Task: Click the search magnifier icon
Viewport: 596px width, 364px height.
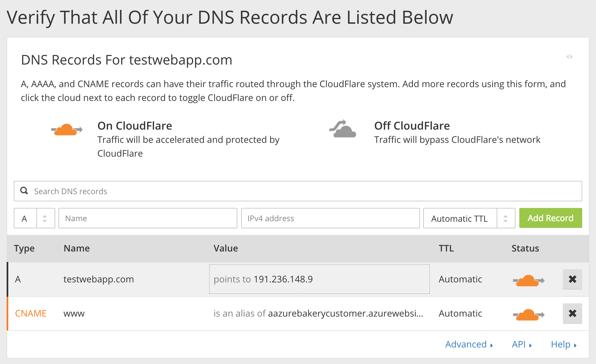Action: 24,191
